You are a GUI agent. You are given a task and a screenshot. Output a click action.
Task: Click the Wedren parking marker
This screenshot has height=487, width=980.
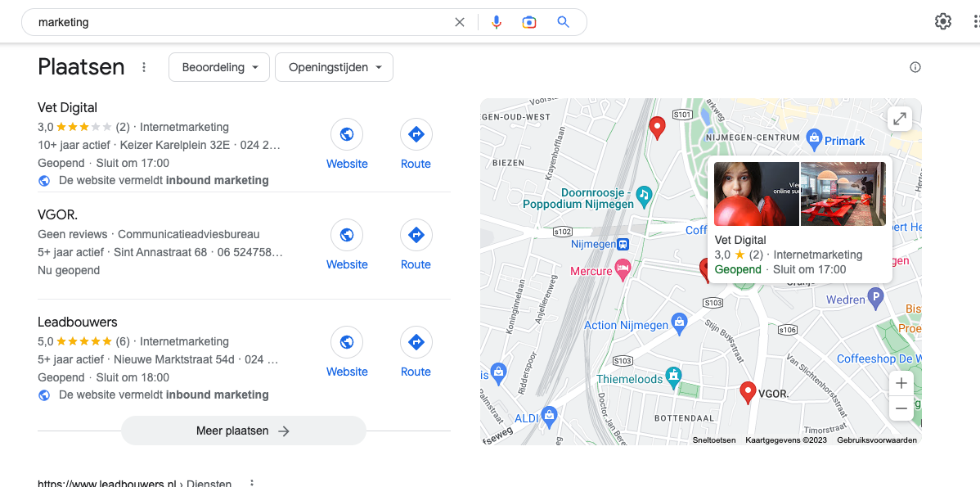[x=876, y=296]
